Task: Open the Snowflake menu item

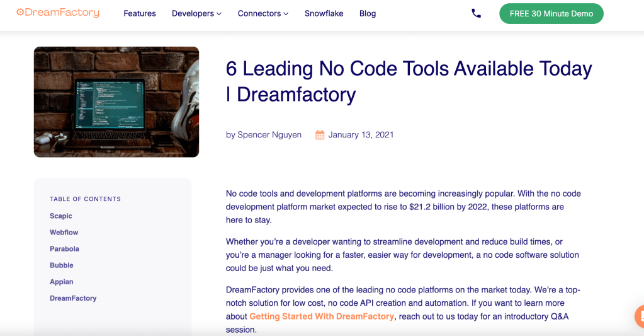Action: click(x=324, y=13)
